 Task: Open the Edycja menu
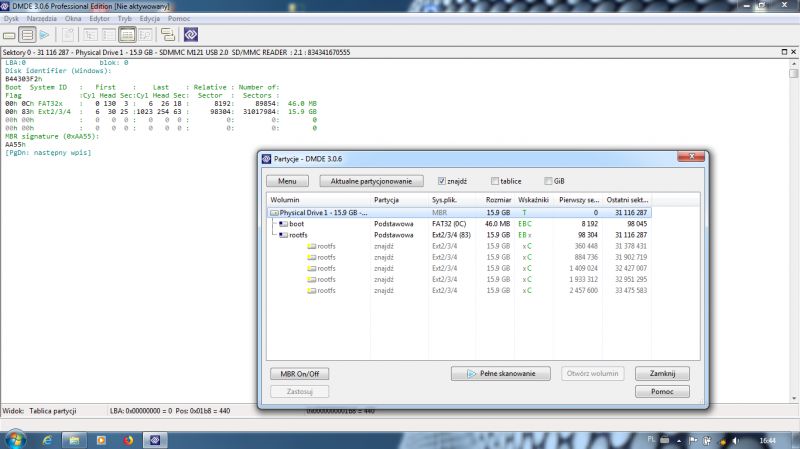149,18
